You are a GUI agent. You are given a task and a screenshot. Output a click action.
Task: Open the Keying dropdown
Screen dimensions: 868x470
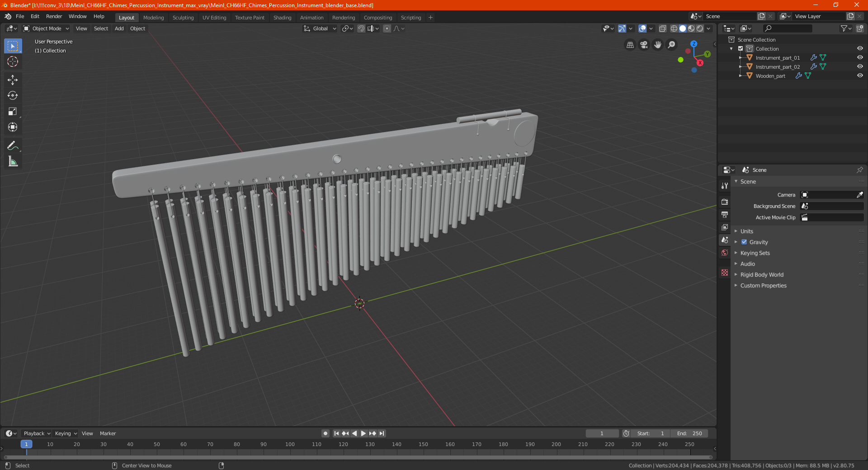click(66, 433)
